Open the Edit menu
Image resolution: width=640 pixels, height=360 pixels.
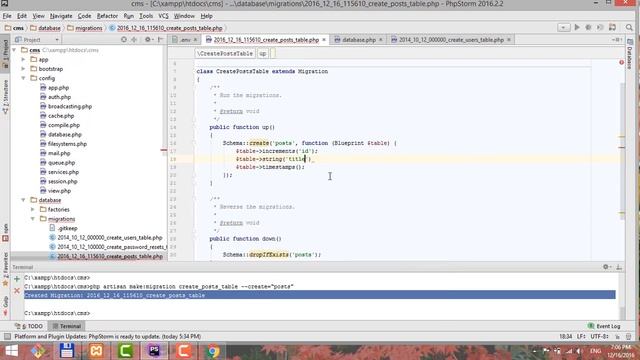tap(22, 16)
